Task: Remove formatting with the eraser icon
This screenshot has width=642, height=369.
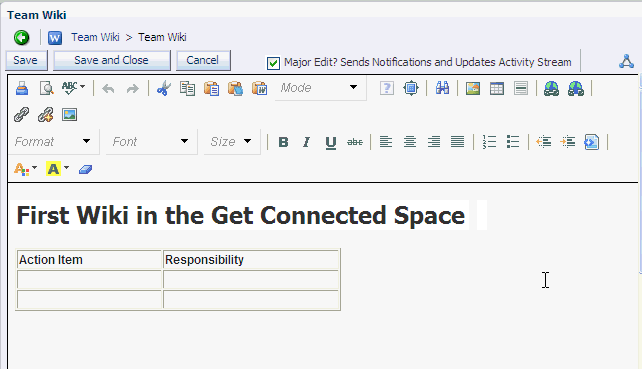Action: pyautogui.click(x=85, y=169)
